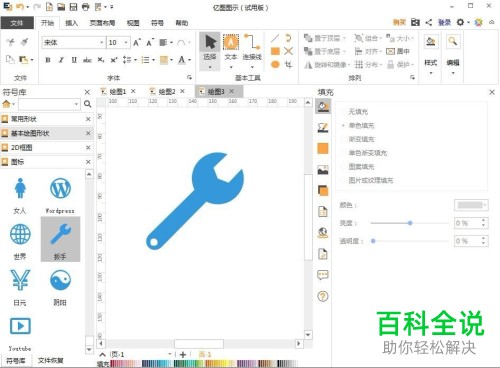The image size is (500, 368).
Task: Open the symbol library home icon dropdown
Action: (13, 104)
